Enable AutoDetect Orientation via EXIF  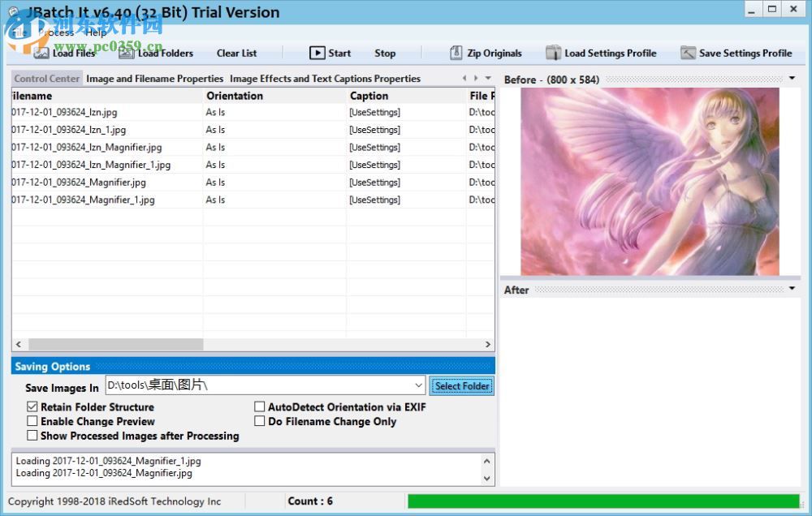tap(261, 406)
